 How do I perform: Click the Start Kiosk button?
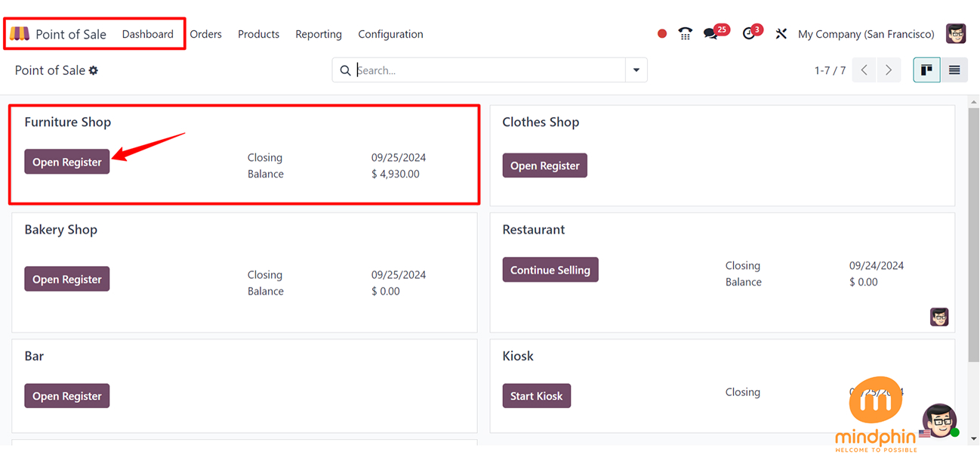pyautogui.click(x=536, y=396)
